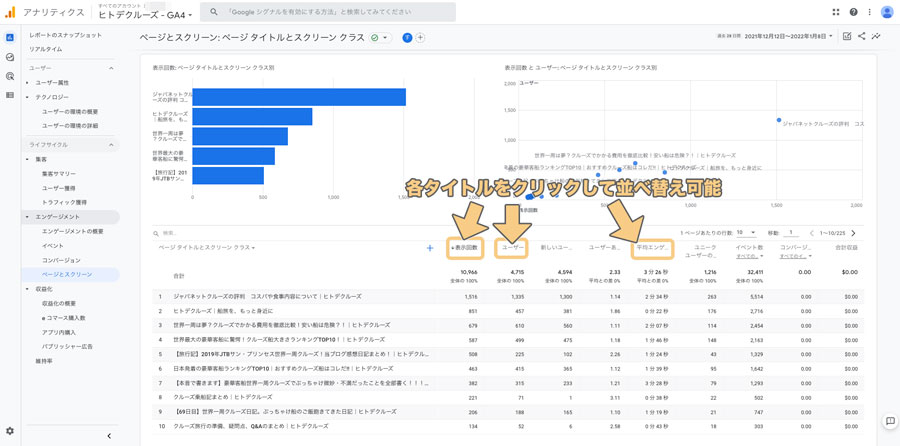Click the magnifier icon in the top search bar
This screenshot has height=446, width=900.
click(214, 12)
